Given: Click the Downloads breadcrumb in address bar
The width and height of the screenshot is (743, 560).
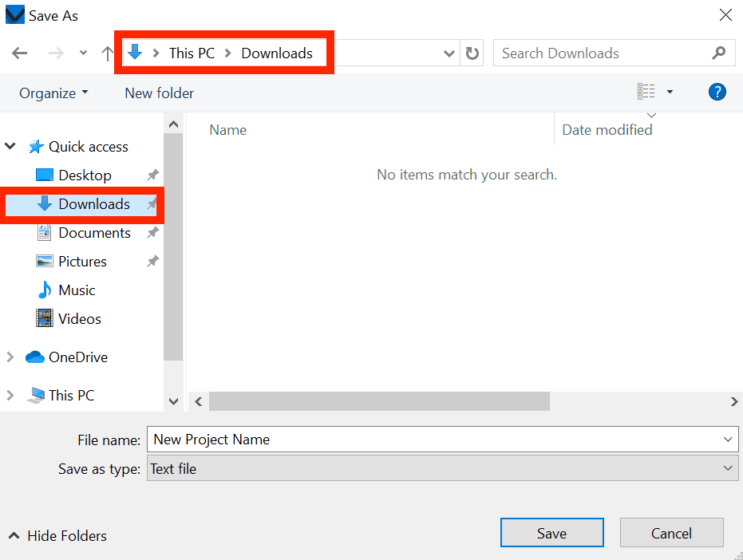Looking at the screenshot, I should (276, 53).
